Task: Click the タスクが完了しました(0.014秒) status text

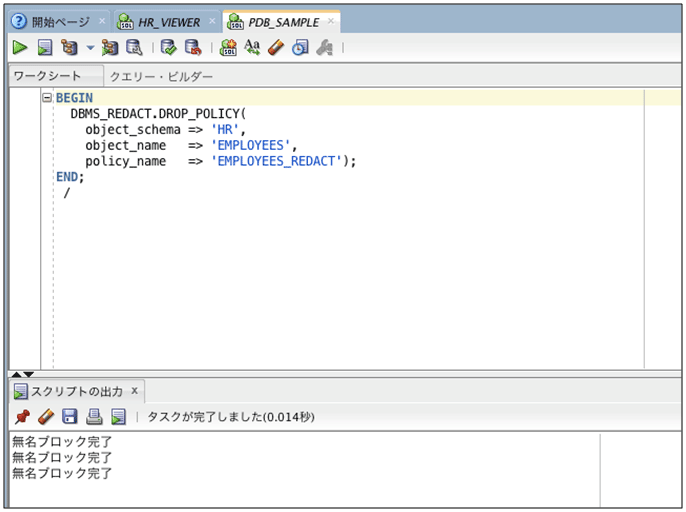Action: 231,417
